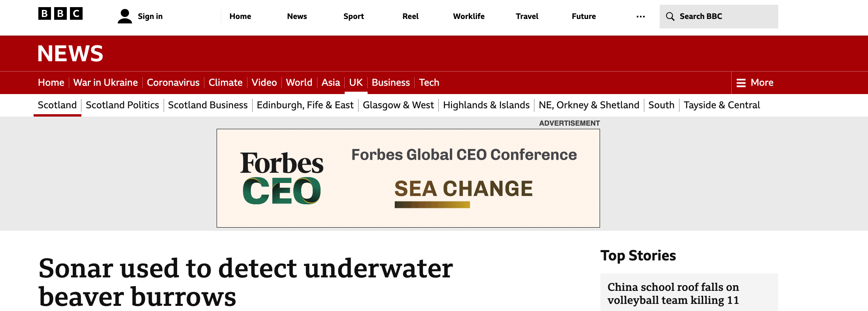868x311 pixels.
Task: Click the Sign in link
Action: pyautogui.click(x=150, y=17)
